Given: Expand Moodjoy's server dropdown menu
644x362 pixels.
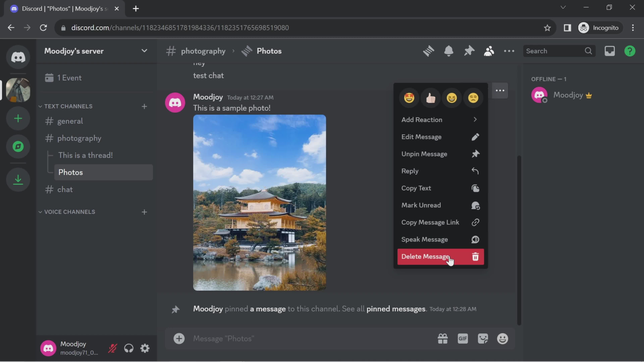Looking at the screenshot, I should pos(144,51).
